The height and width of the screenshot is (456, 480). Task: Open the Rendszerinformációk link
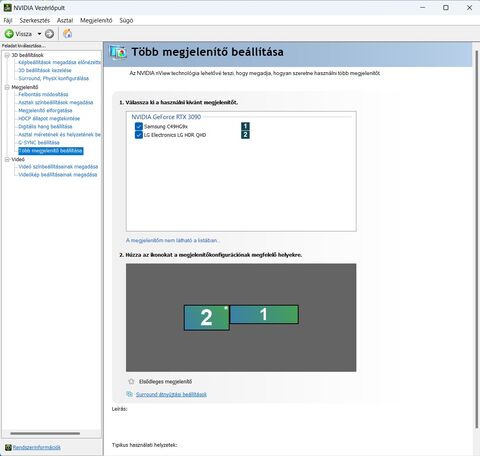pyautogui.click(x=37, y=447)
